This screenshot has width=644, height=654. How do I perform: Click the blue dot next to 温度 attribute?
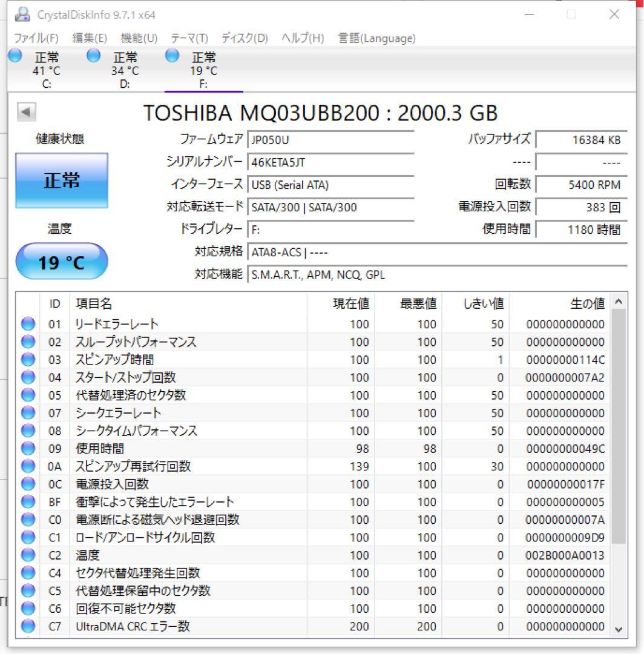click(27, 555)
